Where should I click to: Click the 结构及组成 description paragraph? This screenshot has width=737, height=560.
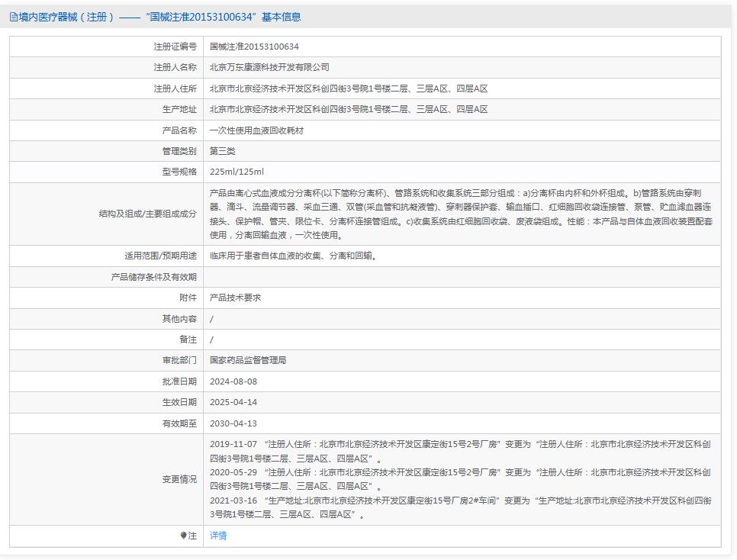pos(461,214)
